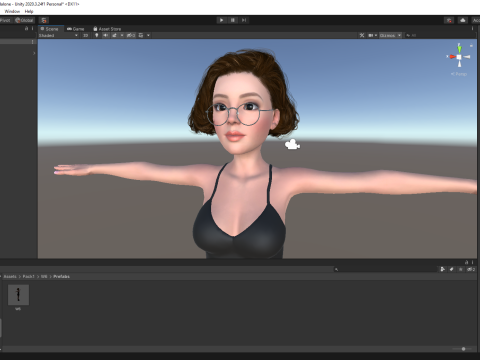Open the grid settings dropdown arrow
The height and width of the screenshot is (360, 480).
tap(148, 35)
